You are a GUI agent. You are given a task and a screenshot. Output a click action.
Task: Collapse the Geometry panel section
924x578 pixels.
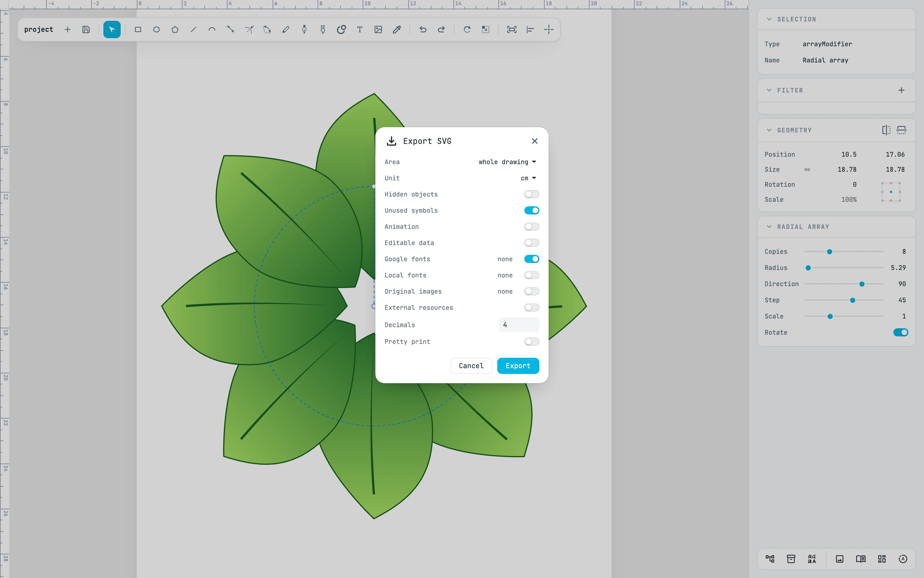(769, 130)
